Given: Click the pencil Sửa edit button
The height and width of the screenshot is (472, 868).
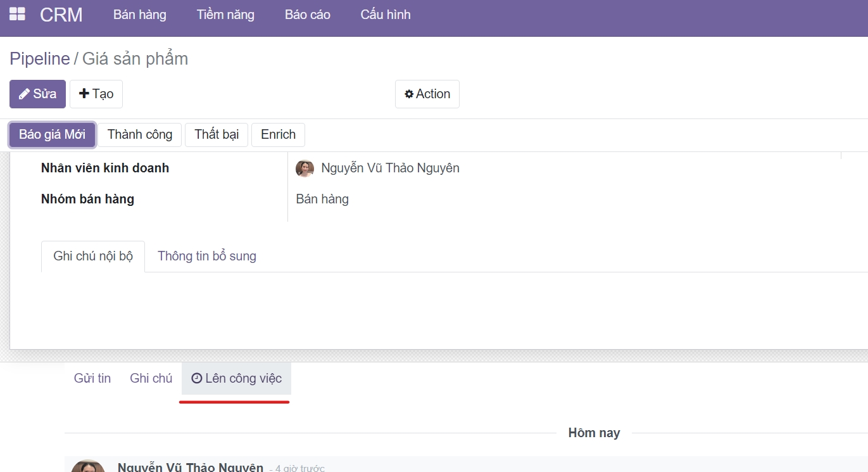Looking at the screenshot, I should point(37,94).
